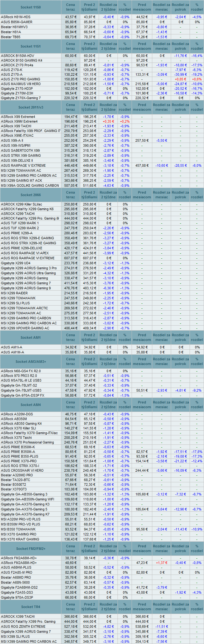Click the ASRock H81M-HDS product name
Screen dimensions: 204x644
click(x=16, y=17)
